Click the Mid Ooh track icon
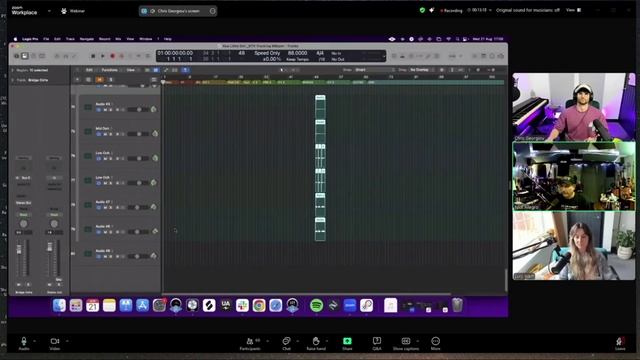Viewport: 640px width, 360px height. pyautogui.click(x=88, y=131)
